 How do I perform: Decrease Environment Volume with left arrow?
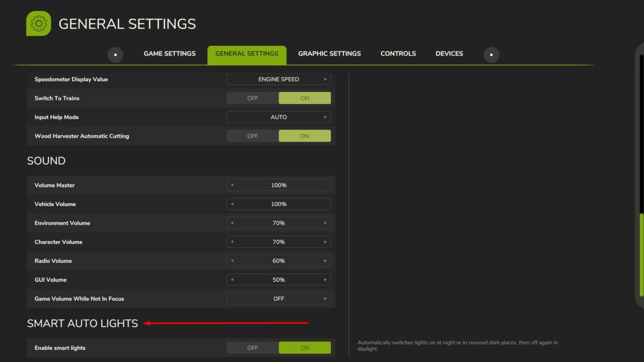pos(232,223)
